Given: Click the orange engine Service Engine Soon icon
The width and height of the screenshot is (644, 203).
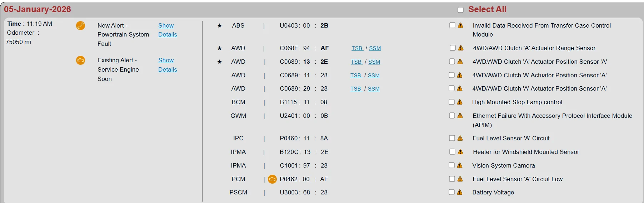Looking at the screenshot, I should (81, 60).
